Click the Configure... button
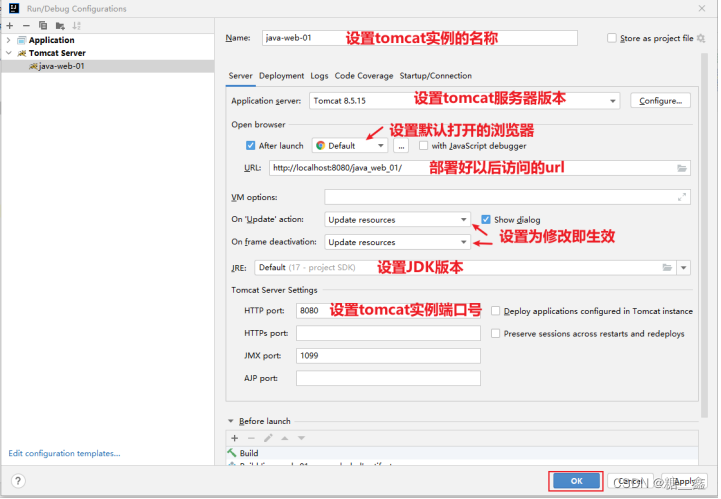Viewport: 721px width, 499px height. 660,101
